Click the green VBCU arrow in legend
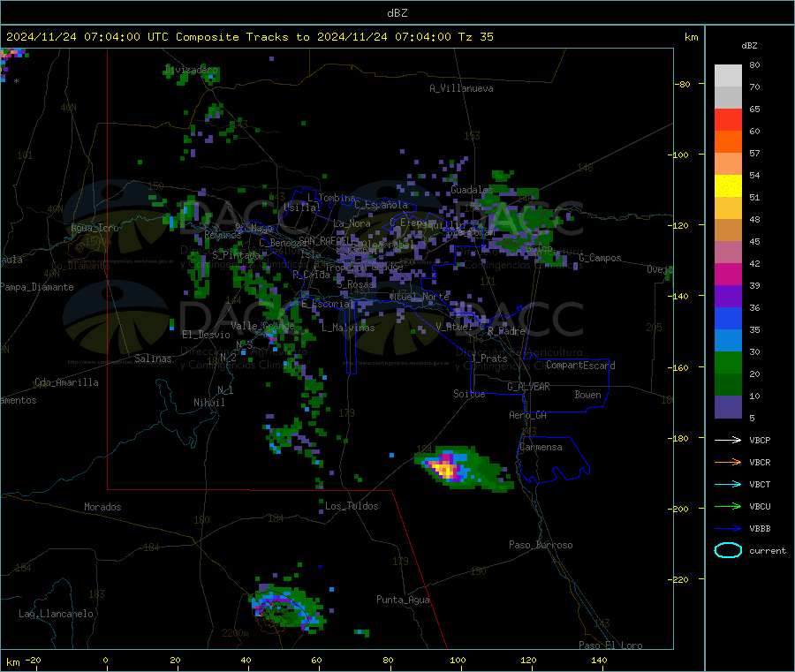795x672 pixels. click(728, 506)
